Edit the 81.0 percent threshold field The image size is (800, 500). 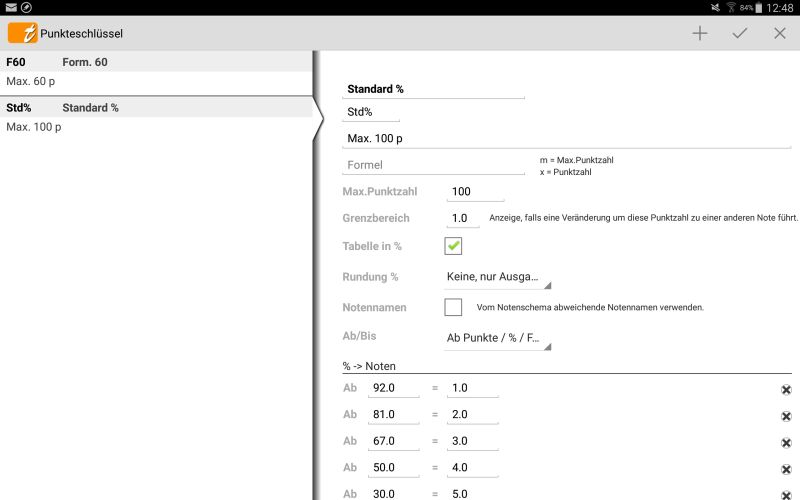click(x=393, y=415)
